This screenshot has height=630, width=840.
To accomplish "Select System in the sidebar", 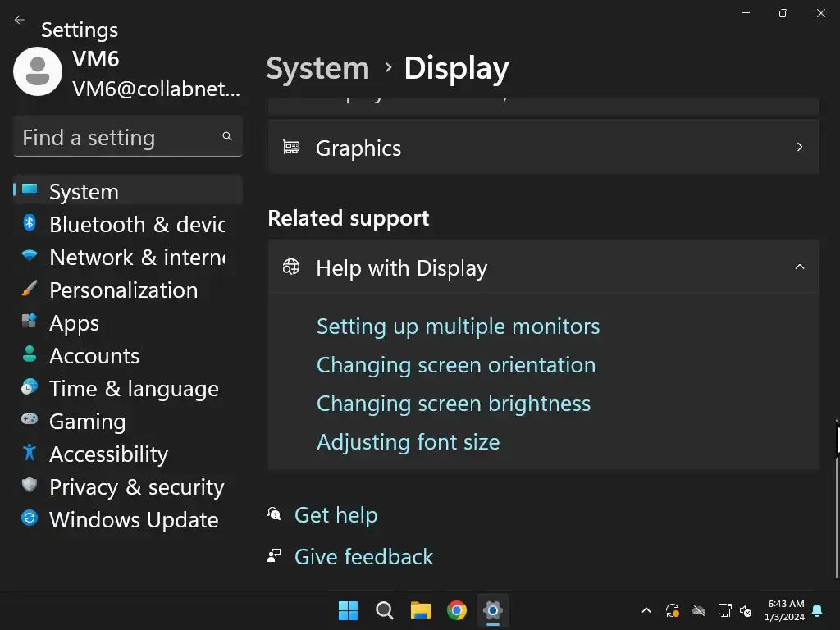I will pos(84,192).
